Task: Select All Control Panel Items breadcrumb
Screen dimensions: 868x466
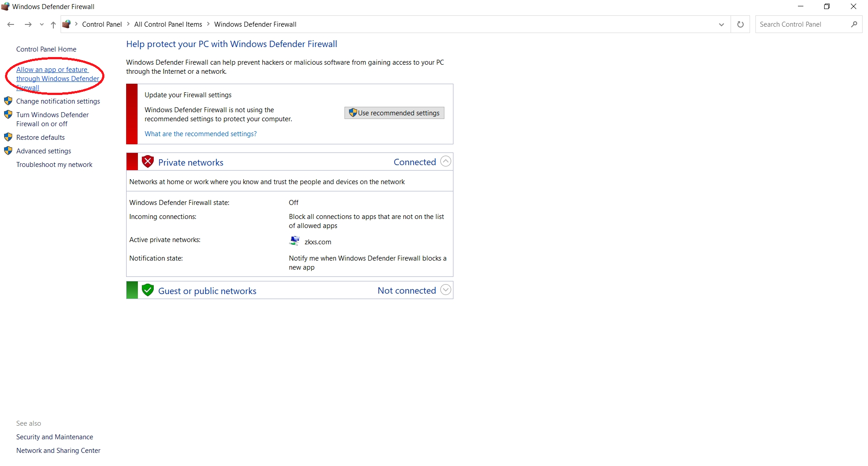Action: click(168, 24)
